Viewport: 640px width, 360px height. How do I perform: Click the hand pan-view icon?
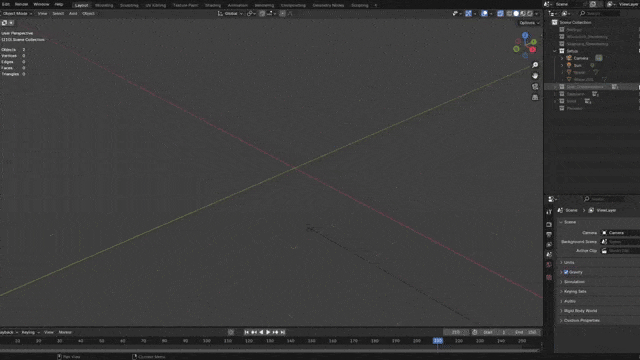pyautogui.click(x=535, y=76)
